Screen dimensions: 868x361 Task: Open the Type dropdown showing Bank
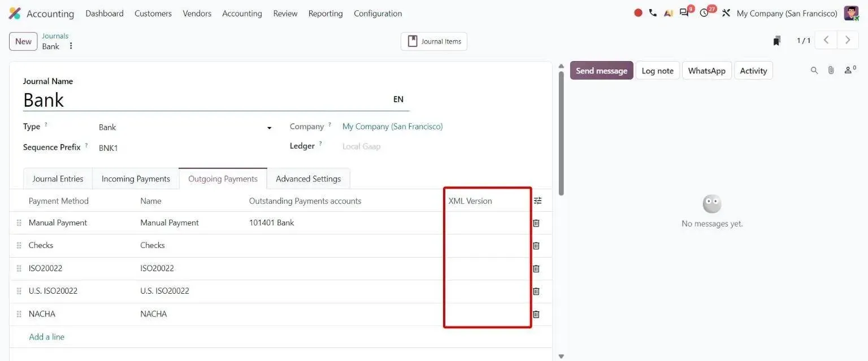point(185,128)
